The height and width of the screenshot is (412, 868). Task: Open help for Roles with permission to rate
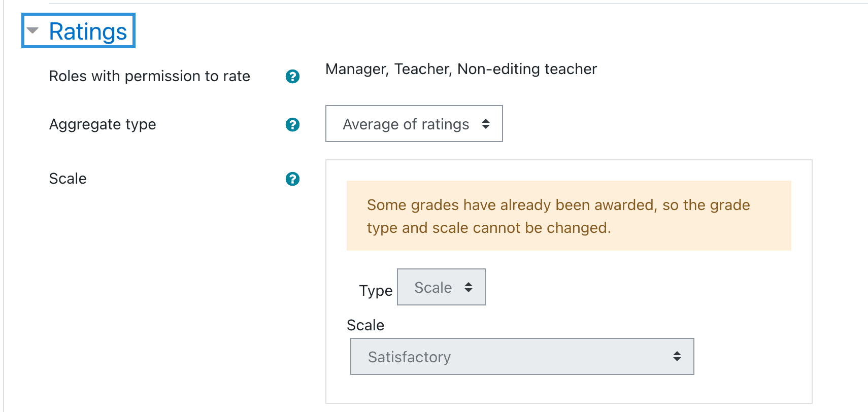pyautogui.click(x=292, y=77)
